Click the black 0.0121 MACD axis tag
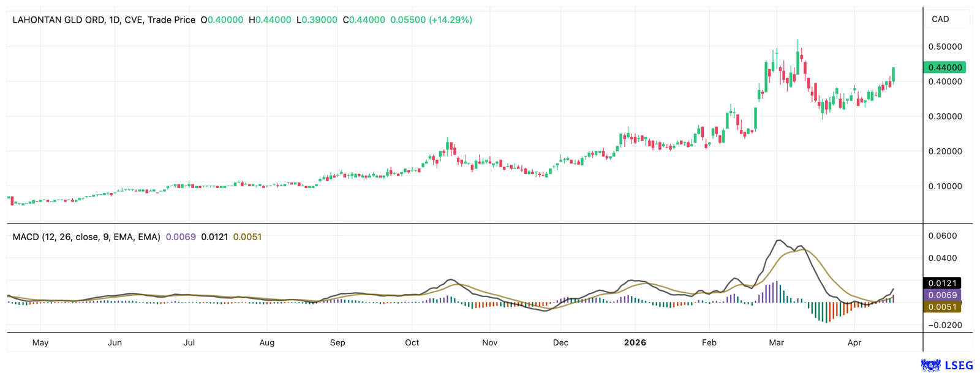 coord(942,283)
